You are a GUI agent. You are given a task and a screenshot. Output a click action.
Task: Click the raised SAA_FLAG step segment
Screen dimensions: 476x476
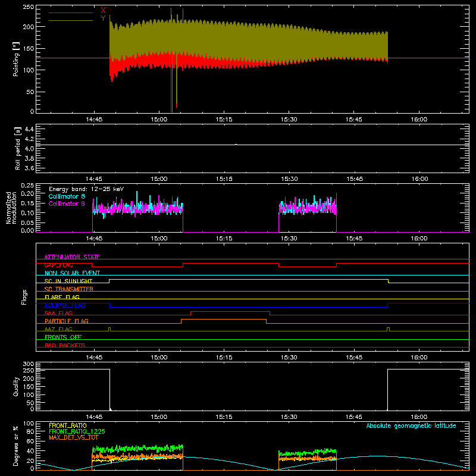click(x=230, y=311)
